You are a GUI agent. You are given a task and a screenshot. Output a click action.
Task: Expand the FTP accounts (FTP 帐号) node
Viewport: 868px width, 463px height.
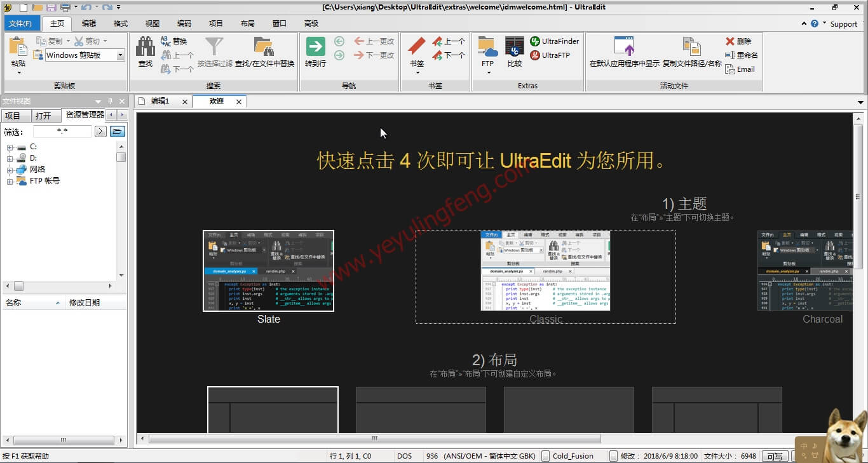click(x=10, y=182)
